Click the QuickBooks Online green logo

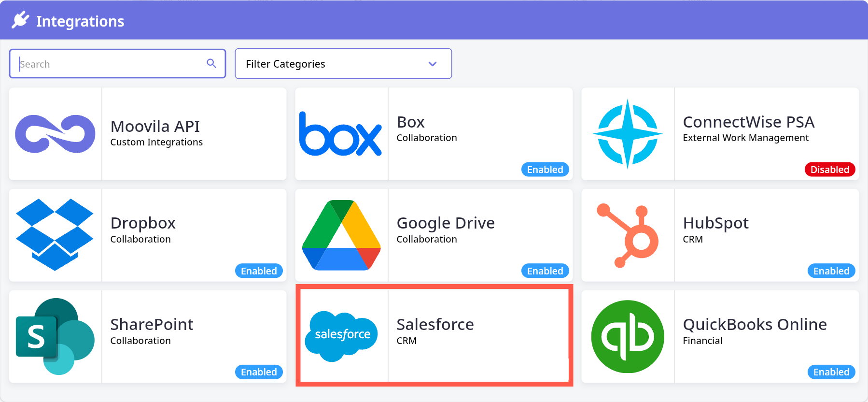[628, 336]
